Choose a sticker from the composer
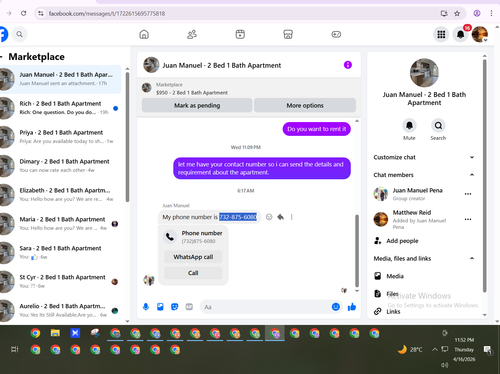This screenshot has width=500, height=374. [175, 307]
